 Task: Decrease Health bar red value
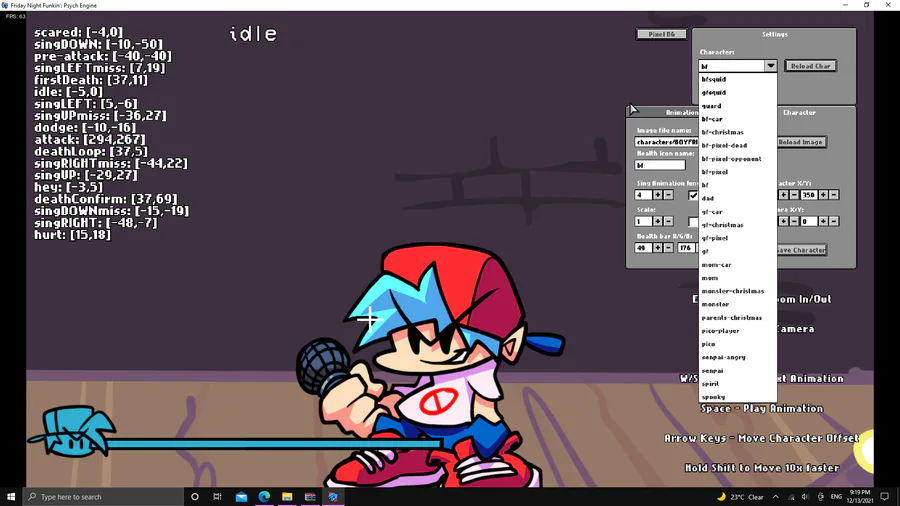click(668, 248)
